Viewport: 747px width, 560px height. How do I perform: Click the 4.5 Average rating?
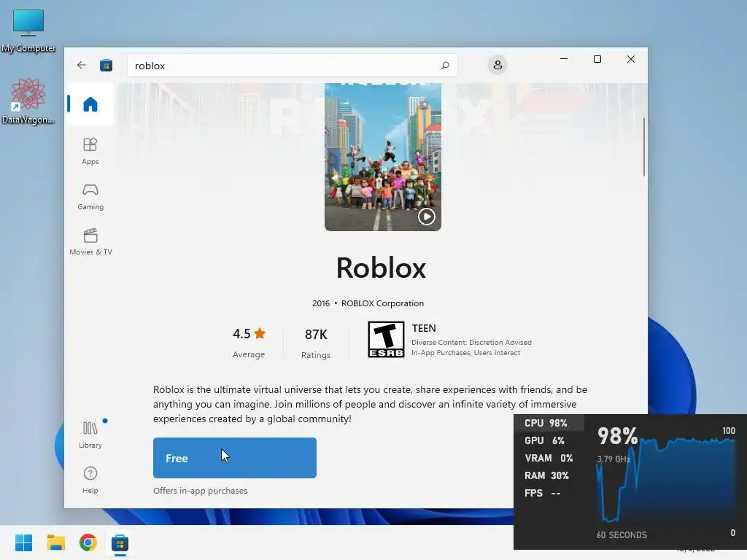[x=249, y=343]
